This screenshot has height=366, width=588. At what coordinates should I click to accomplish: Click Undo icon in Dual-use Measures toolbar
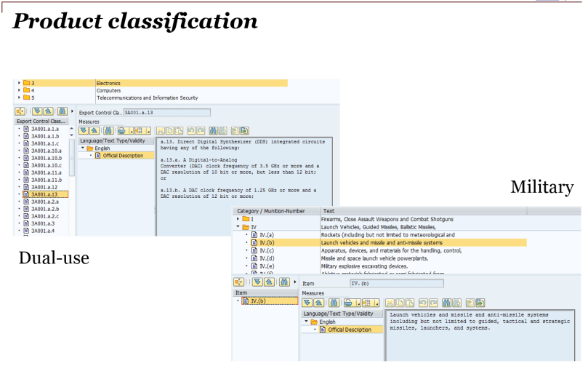tap(192, 131)
